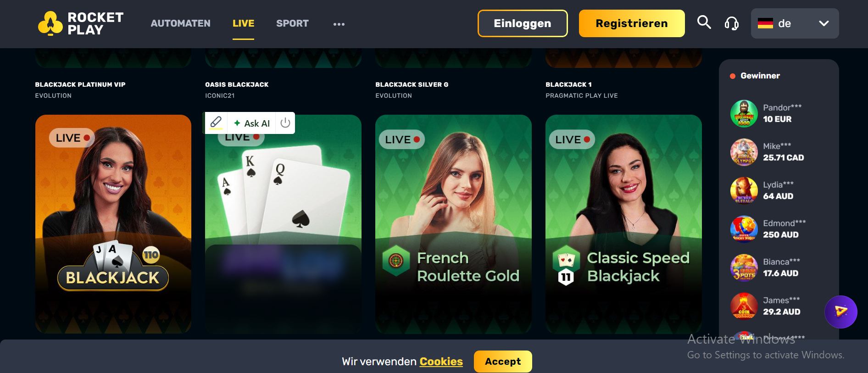The height and width of the screenshot is (373, 868).
Task: Open the purple floating rocket button
Action: point(840,312)
